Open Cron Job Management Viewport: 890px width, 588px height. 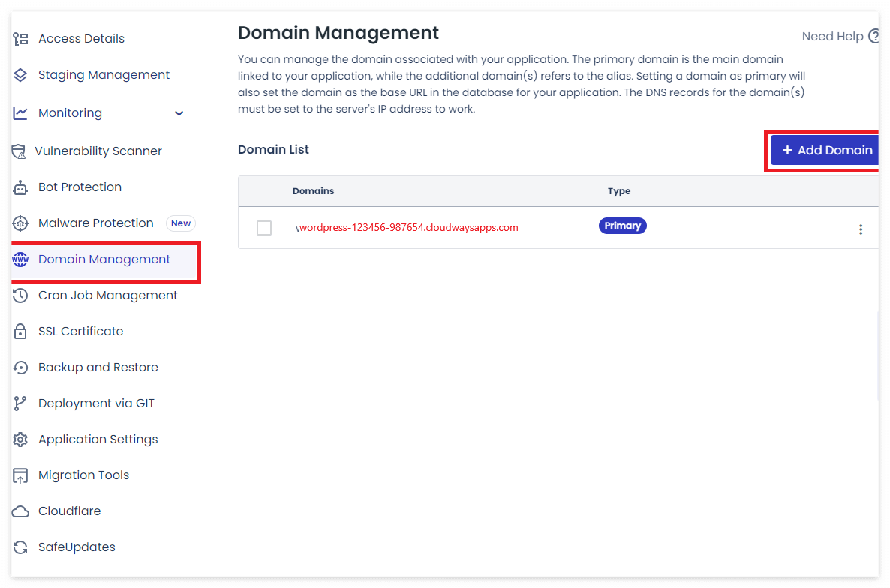click(108, 295)
